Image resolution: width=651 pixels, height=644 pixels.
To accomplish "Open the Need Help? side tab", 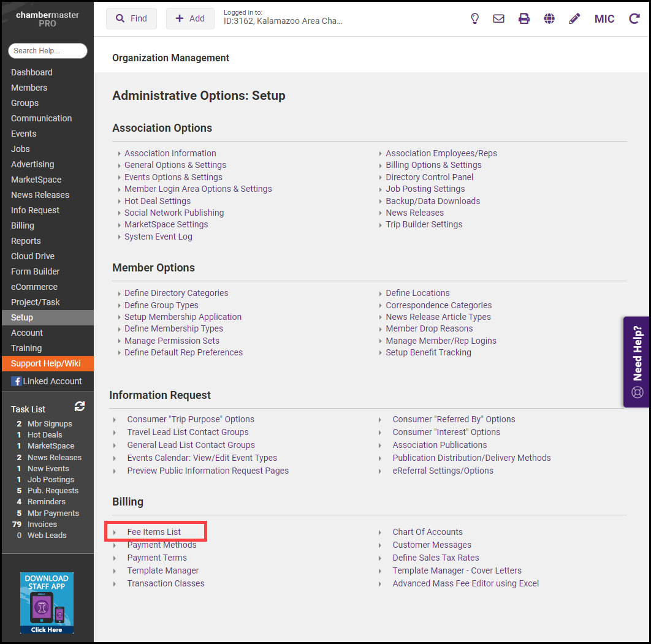I will (637, 362).
